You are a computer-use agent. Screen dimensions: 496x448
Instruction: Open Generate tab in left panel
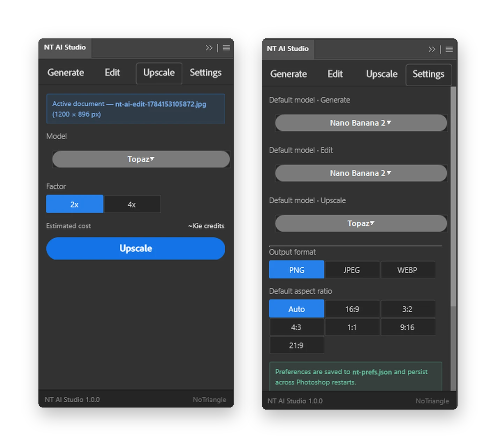pos(66,73)
